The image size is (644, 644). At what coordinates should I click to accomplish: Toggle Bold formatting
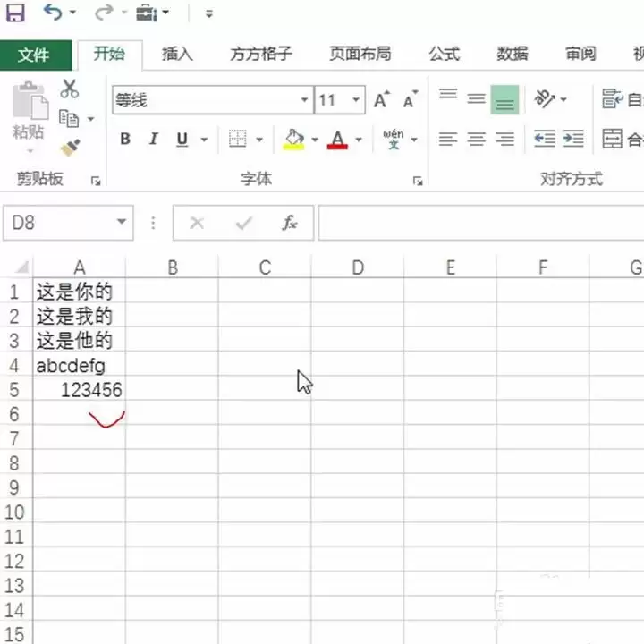point(125,140)
